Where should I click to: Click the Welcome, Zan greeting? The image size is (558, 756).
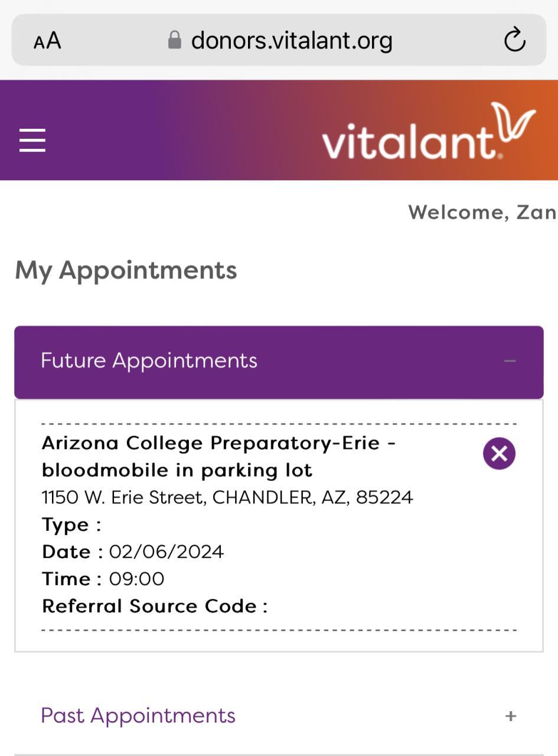pyautogui.click(x=481, y=213)
